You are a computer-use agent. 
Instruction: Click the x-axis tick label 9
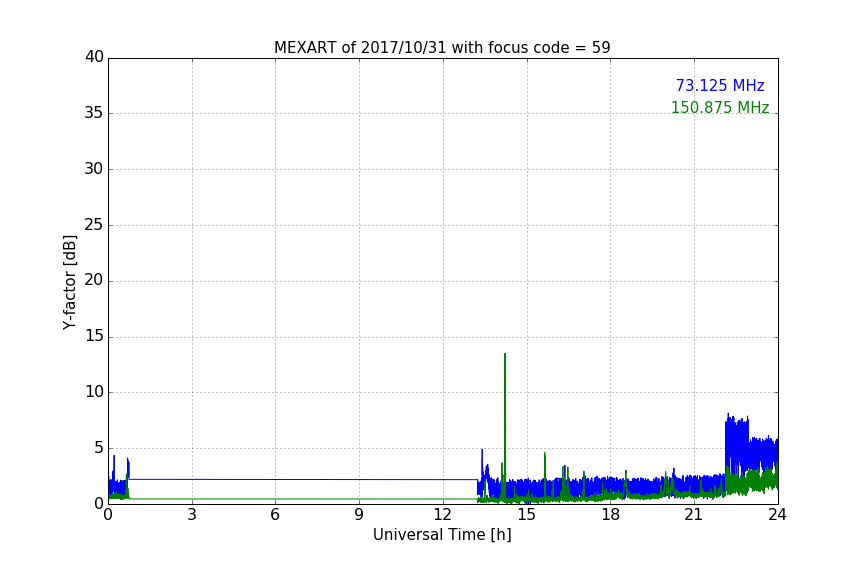[x=359, y=515]
